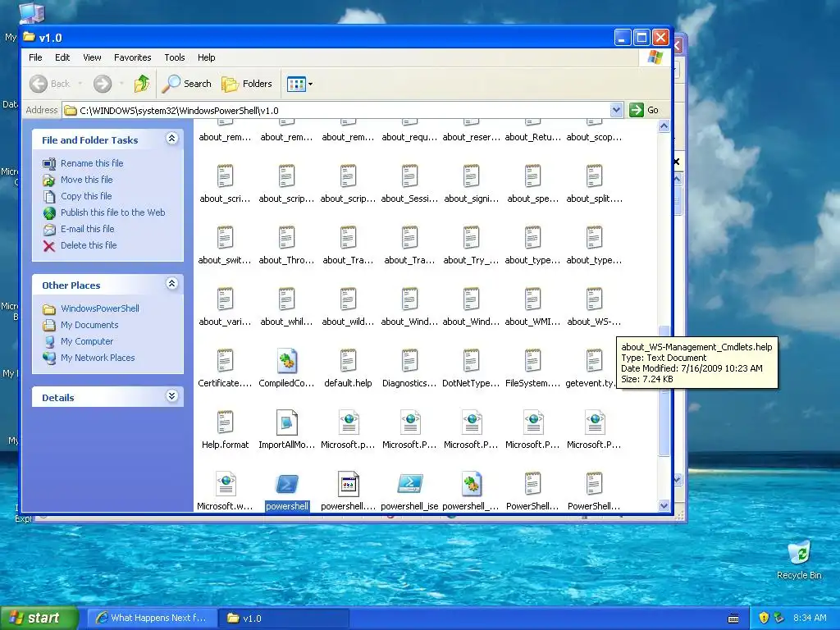Screen dimensions: 840x630
Task: Select the Diagnostics... file icon
Action: 410,361
